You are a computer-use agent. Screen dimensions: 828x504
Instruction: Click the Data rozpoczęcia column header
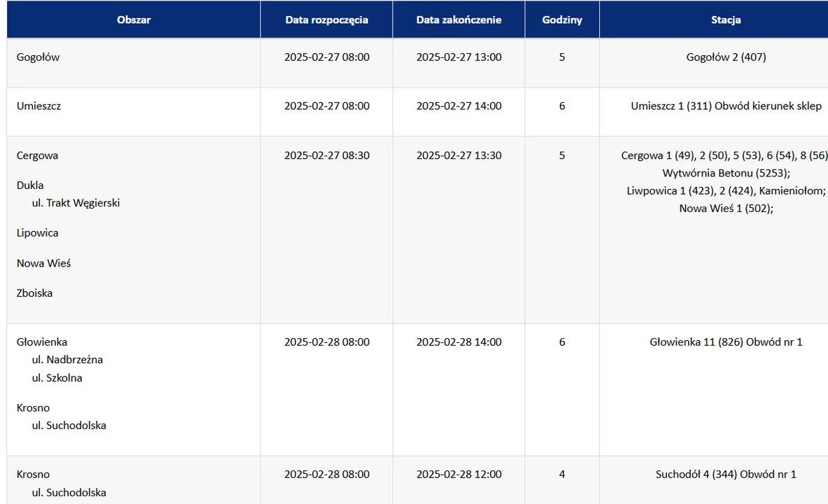click(x=326, y=20)
